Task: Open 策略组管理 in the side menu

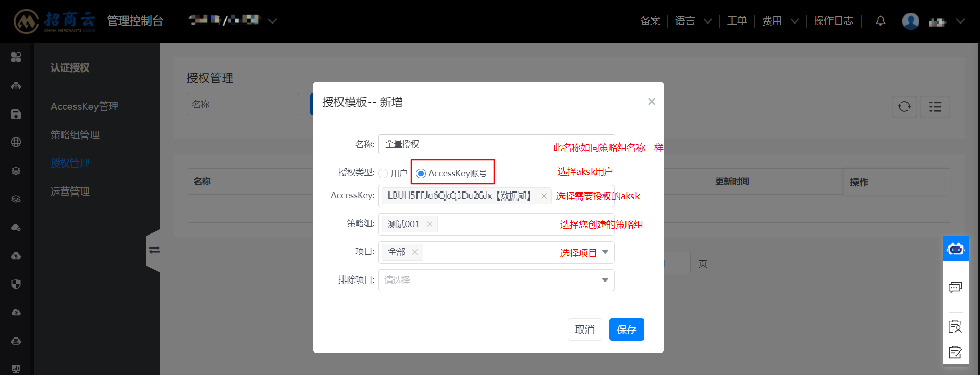Action: [x=75, y=135]
